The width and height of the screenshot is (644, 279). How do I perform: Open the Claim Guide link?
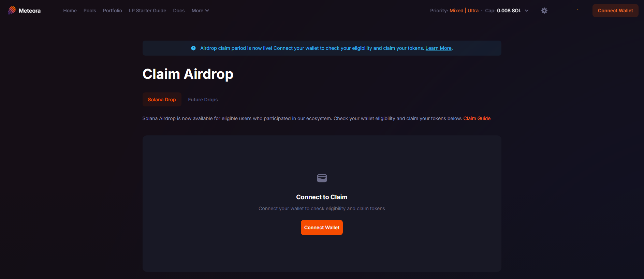pyautogui.click(x=477, y=118)
